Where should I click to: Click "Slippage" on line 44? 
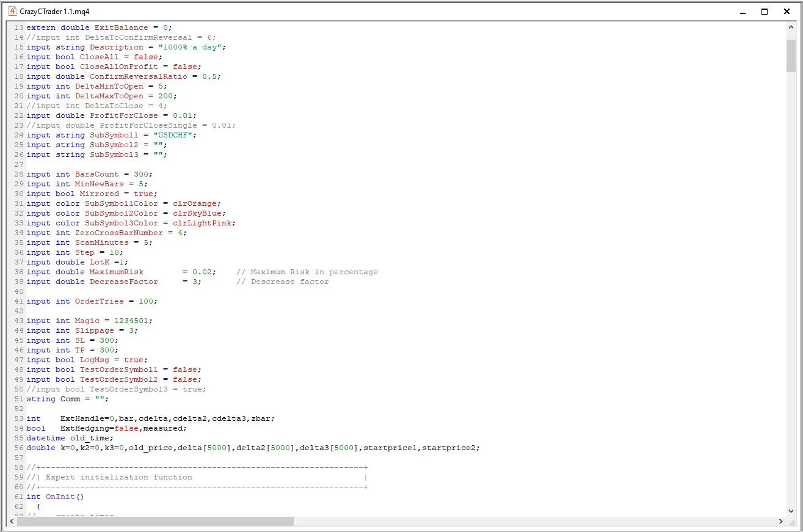click(94, 330)
